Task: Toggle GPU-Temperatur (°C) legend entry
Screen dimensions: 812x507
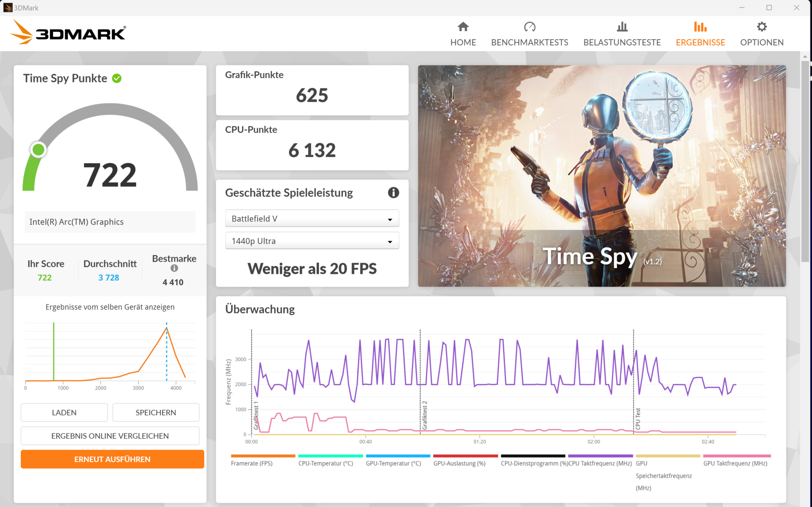Action: coord(393,463)
